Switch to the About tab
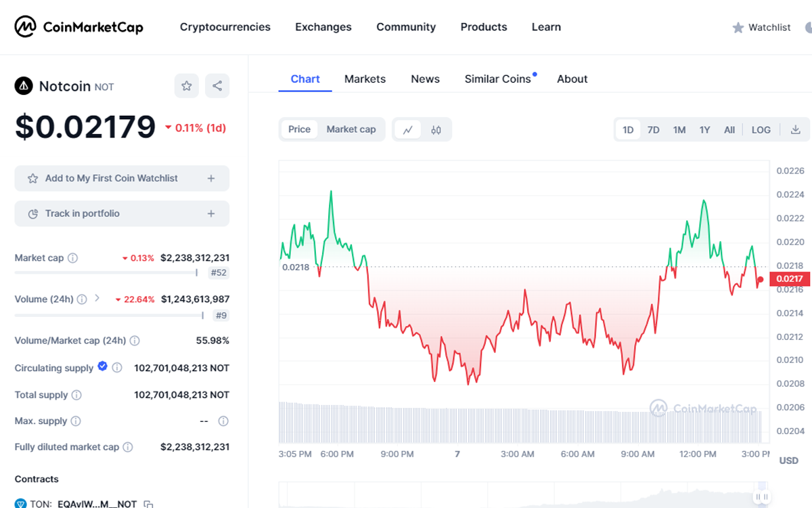Screen dimensions: 812x508 tap(572, 79)
